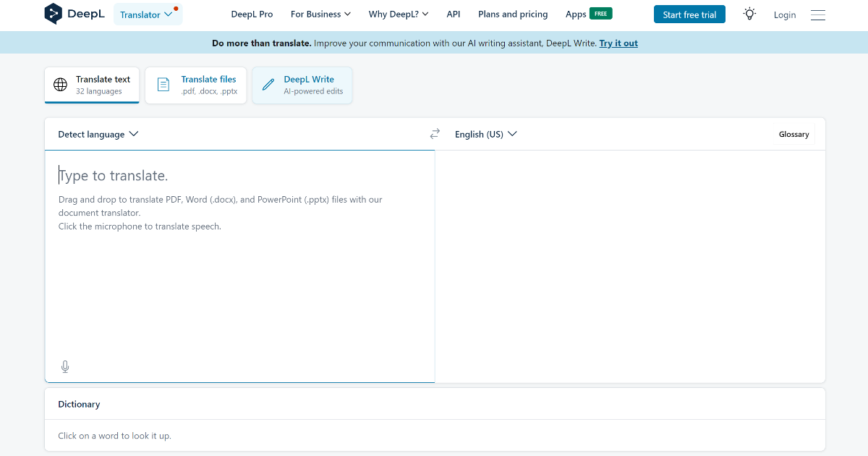Viewport: 868px width, 456px height.
Task: Open the Detect language dropdown
Action: 98,134
